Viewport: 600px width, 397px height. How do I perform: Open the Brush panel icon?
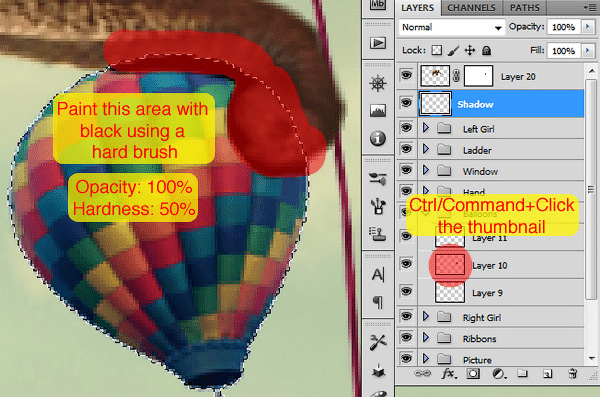378,178
